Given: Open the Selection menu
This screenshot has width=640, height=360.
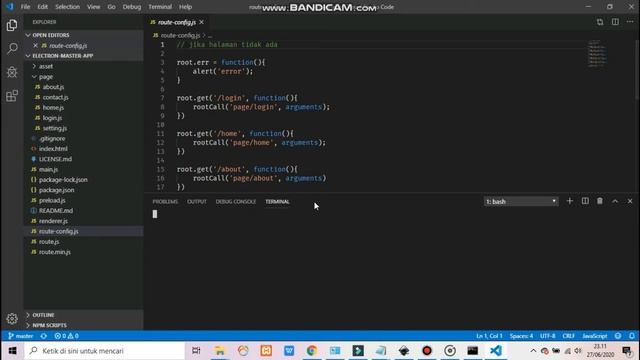Looking at the screenshot, I should click(x=67, y=7).
